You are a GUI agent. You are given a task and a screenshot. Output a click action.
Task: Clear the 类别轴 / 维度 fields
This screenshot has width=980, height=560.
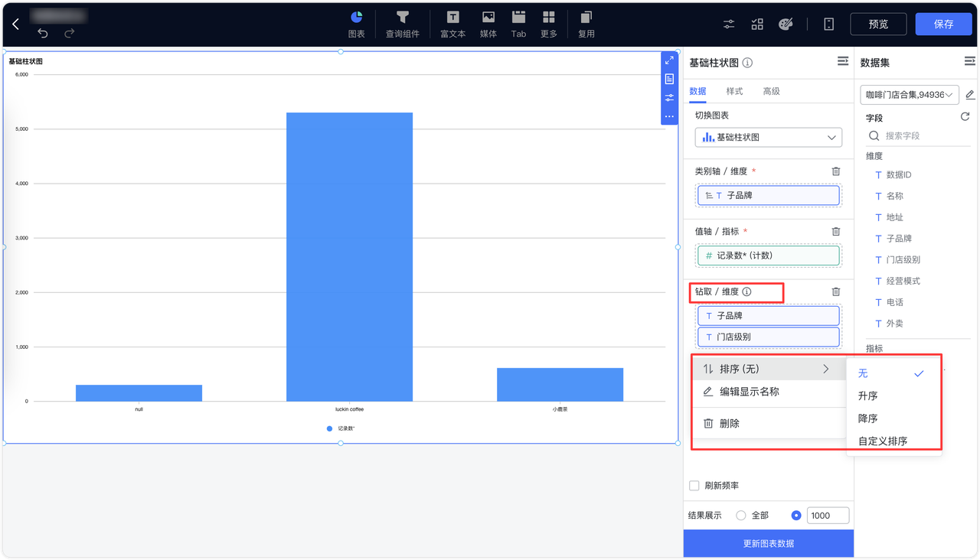[836, 171]
